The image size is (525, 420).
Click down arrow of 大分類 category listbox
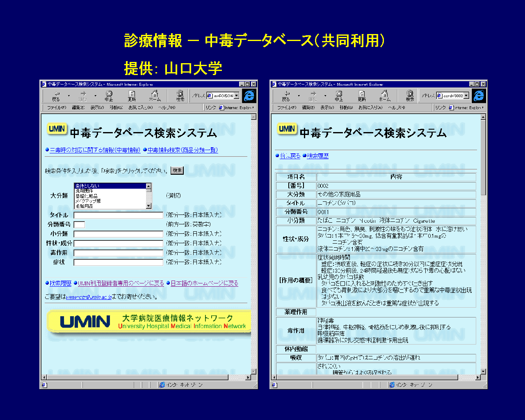(x=149, y=206)
